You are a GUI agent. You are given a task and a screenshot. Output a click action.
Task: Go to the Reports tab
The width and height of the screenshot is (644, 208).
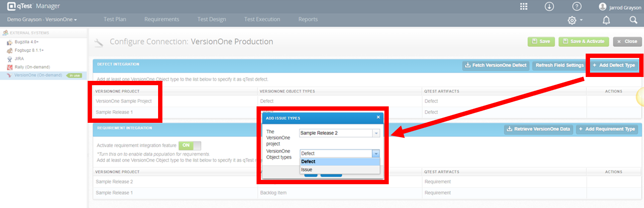(x=308, y=19)
